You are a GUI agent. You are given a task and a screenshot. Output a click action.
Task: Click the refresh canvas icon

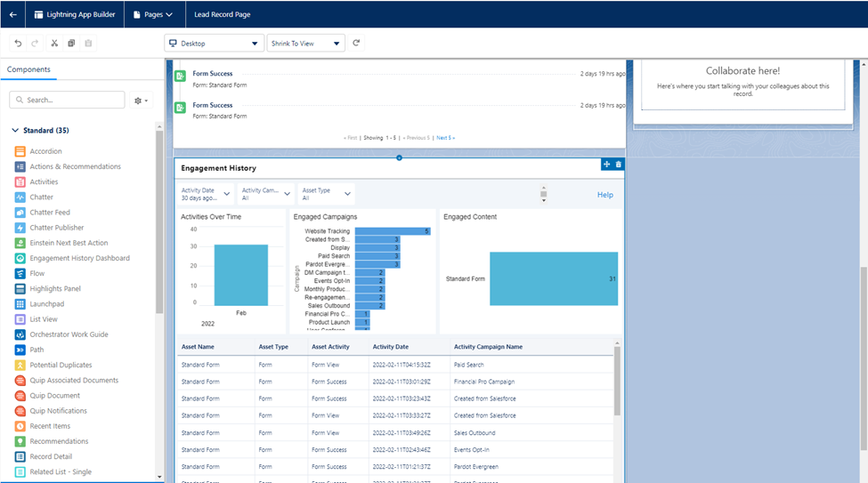pos(356,43)
